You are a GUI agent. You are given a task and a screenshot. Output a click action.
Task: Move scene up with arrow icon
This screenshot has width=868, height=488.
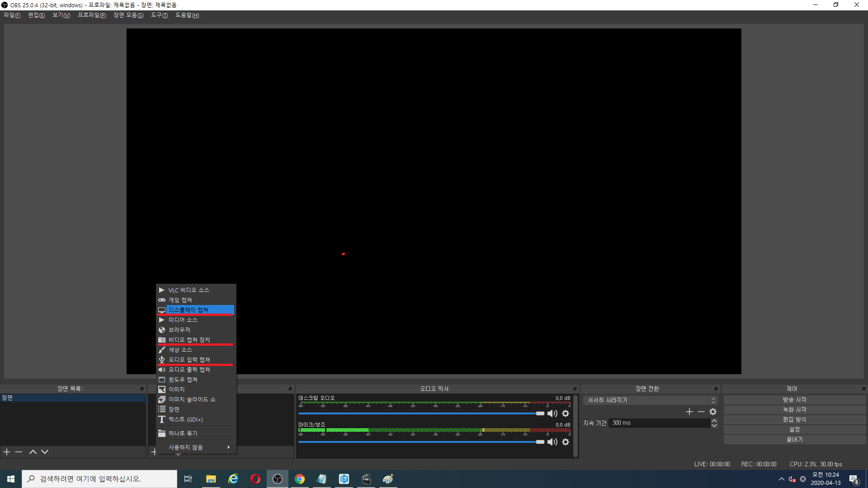[33, 452]
